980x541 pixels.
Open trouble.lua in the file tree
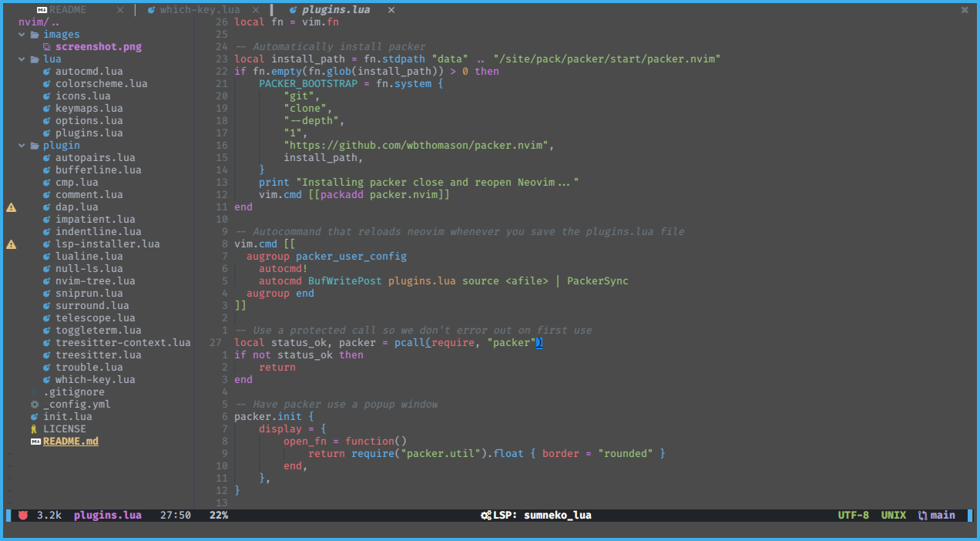tap(89, 368)
